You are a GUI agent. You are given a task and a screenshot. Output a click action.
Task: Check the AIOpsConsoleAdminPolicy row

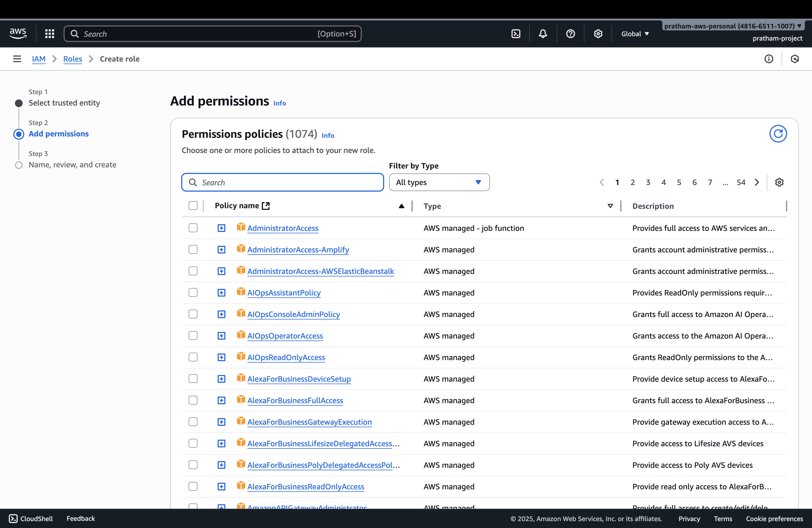[193, 314]
